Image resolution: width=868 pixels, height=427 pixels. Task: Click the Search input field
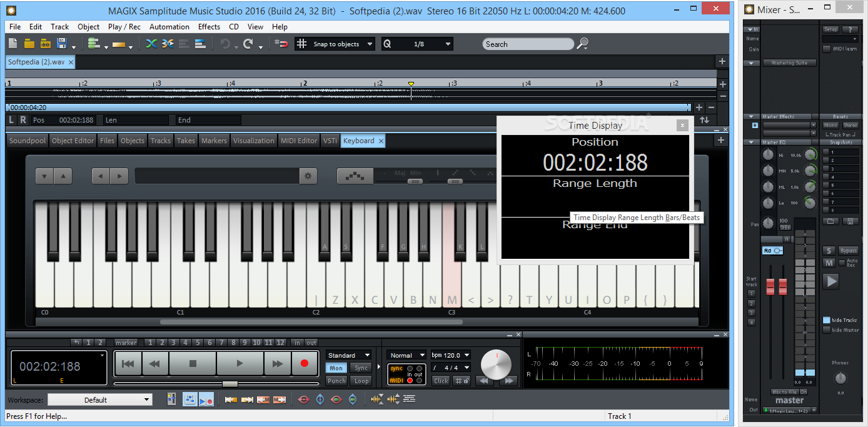(x=528, y=44)
